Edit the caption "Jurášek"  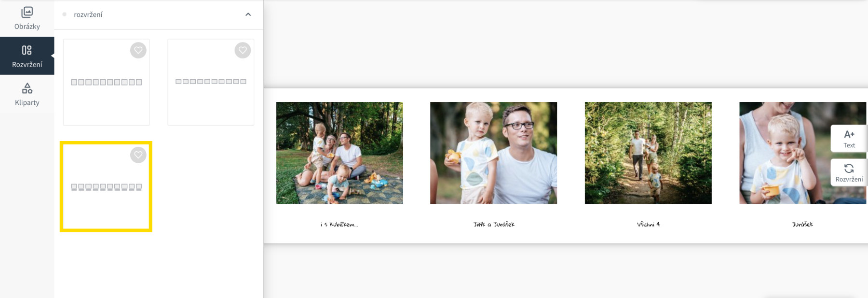tap(802, 224)
